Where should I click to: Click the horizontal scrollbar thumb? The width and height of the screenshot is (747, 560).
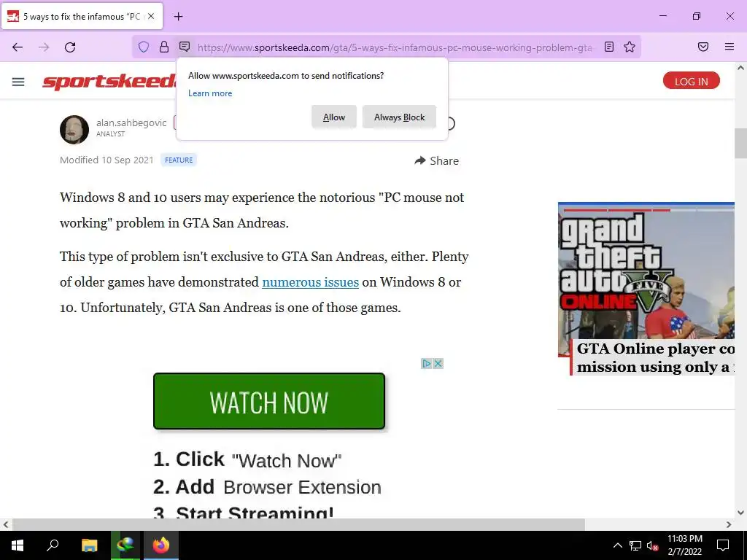pos(298,524)
